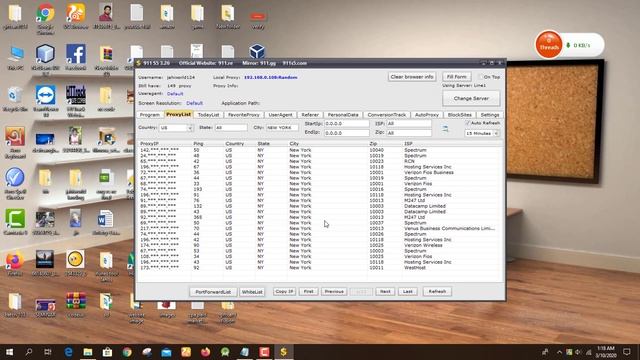Click the Clear browser info button
640x360 pixels.
click(x=412, y=77)
